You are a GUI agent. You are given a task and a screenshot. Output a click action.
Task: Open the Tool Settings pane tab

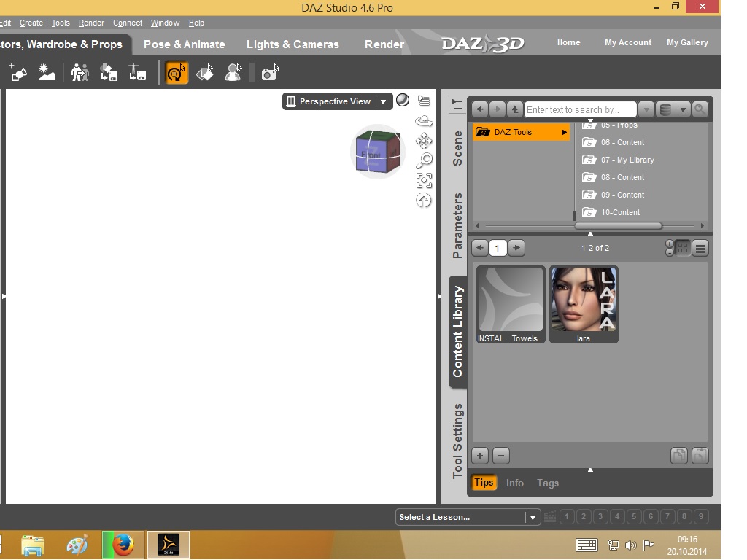(457, 441)
